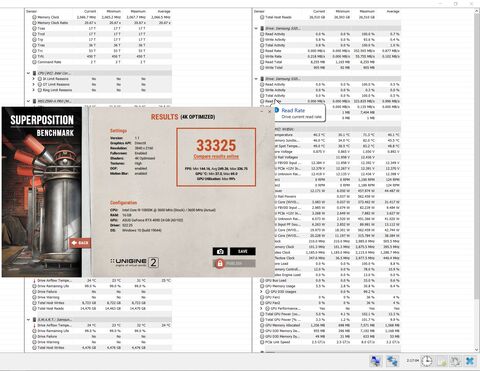
Task: Select Total Host Reads row showing 24,470 GB
Action: (102, 308)
